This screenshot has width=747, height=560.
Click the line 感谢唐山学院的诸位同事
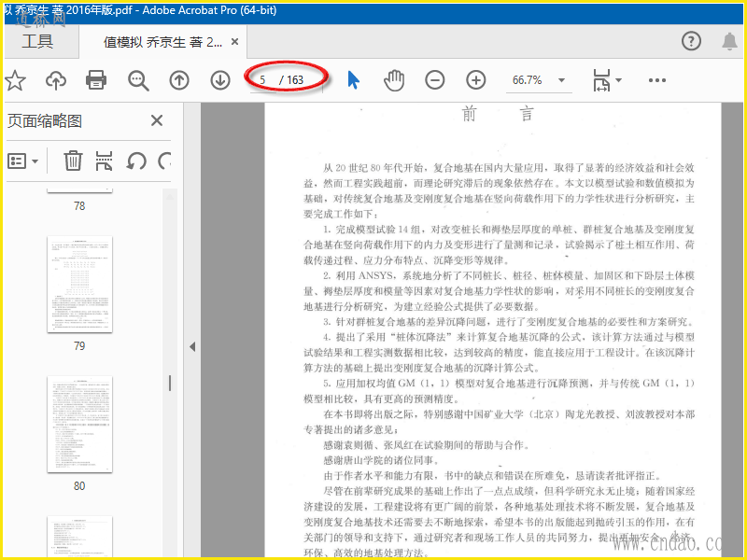point(381,460)
